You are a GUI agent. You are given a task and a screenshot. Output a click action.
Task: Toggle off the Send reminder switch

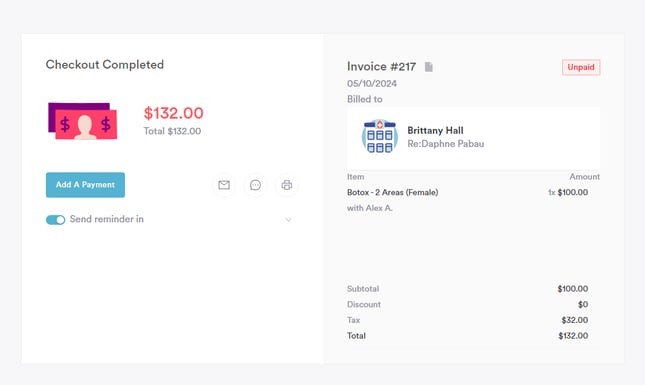(x=56, y=220)
